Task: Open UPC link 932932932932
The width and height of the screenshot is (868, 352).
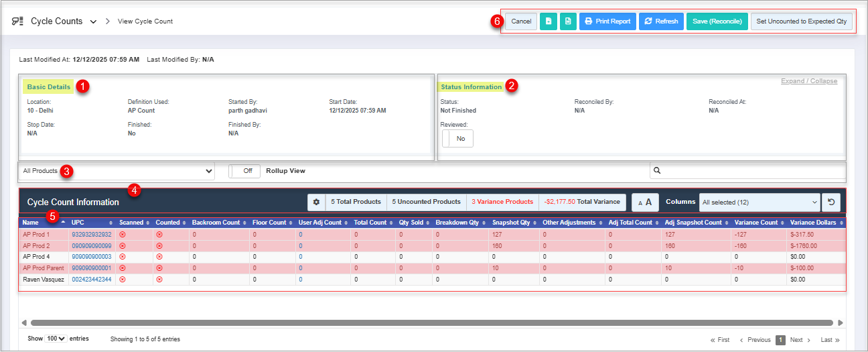Action: pyautogui.click(x=91, y=235)
